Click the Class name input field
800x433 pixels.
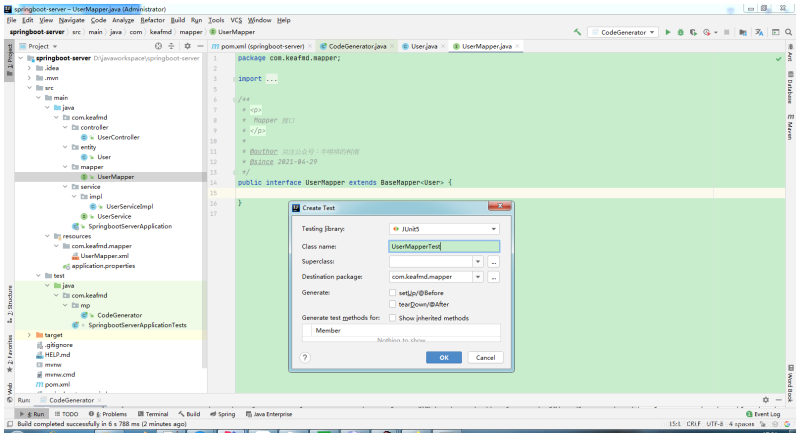click(444, 246)
